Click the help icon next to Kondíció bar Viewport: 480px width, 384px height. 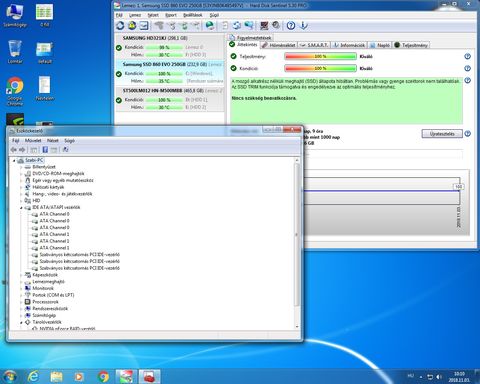pos(467,68)
